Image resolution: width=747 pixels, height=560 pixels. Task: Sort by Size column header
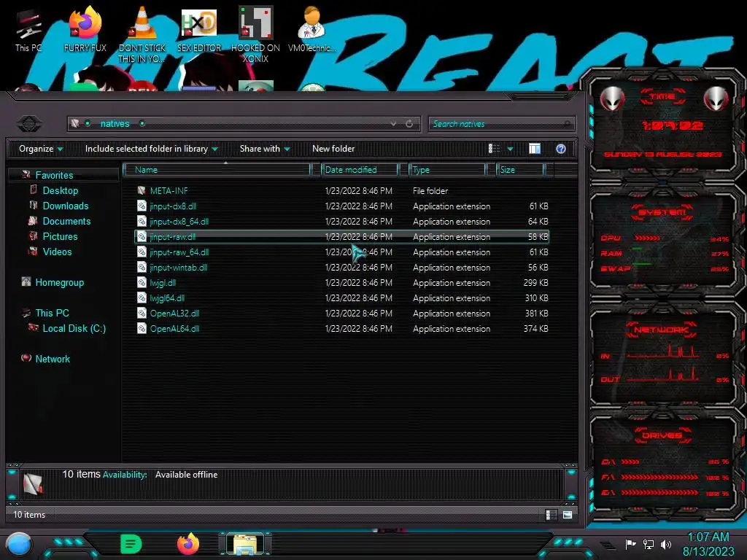click(x=520, y=169)
